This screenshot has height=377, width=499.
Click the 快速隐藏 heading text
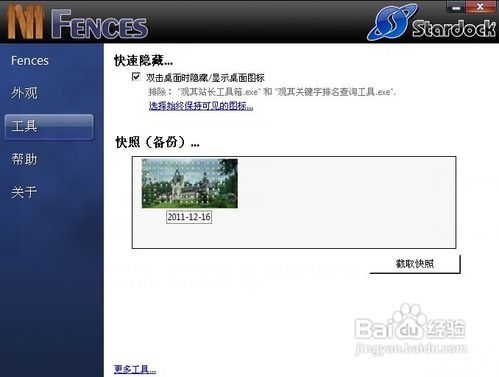pyautogui.click(x=143, y=60)
